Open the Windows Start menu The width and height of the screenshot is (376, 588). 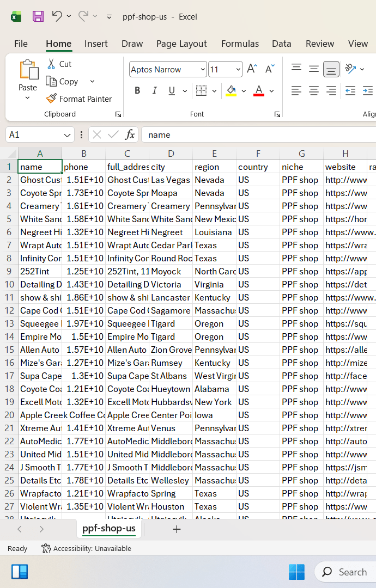click(x=297, y=572)
